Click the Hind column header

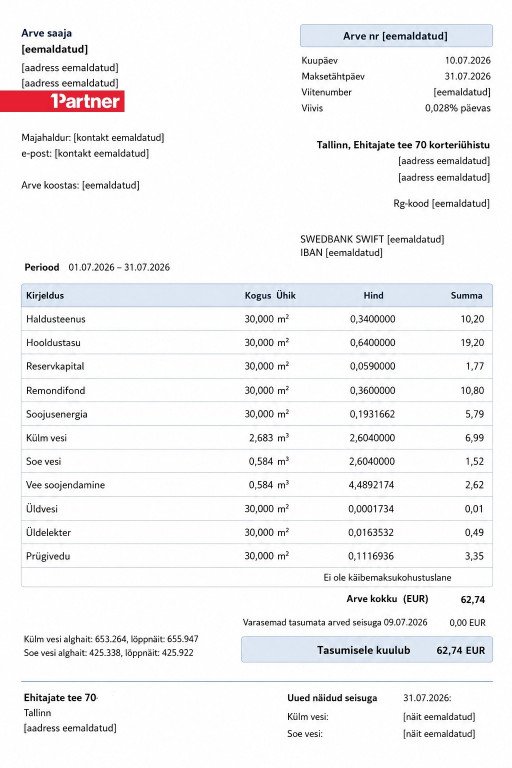[373, 295]
